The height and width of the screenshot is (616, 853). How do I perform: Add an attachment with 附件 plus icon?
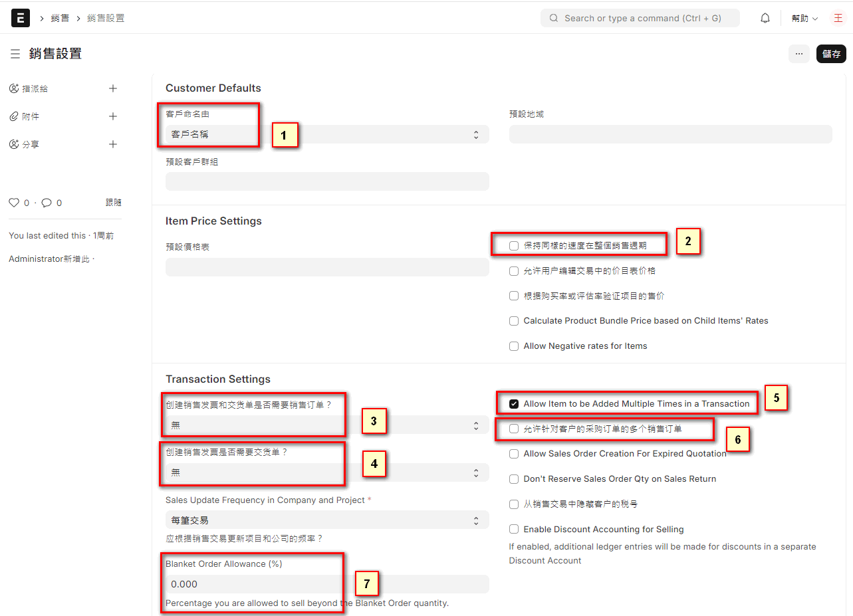pyautogui.click(x=113, y=116)
